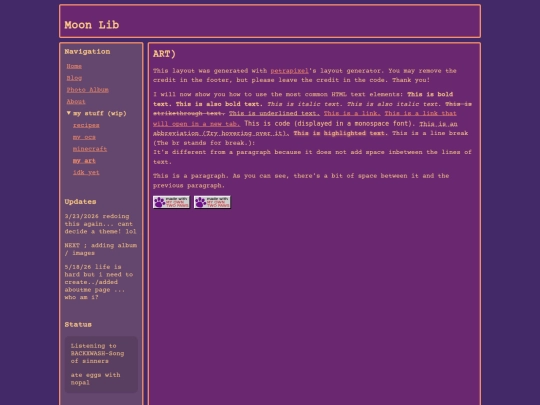Click the abbreviation text 'This is an abbreviation'
This screenshot has width=540, height=405.
pos(305,128)
